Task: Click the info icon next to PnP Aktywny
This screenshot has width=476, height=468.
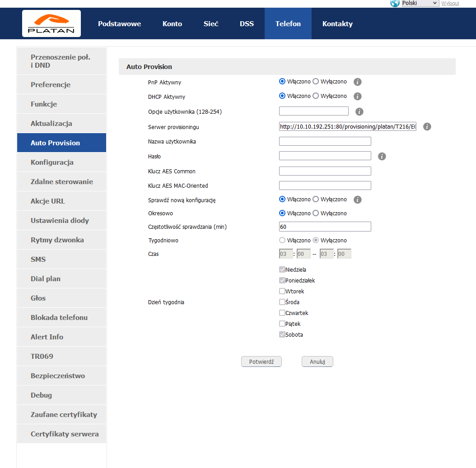Action: (357, 82)
